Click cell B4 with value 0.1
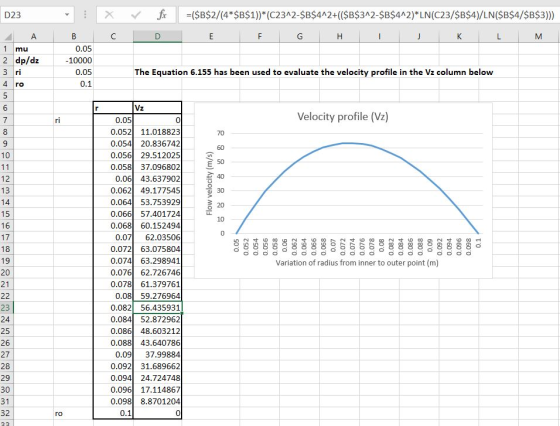560x426 pixels. tap(74, 84)
